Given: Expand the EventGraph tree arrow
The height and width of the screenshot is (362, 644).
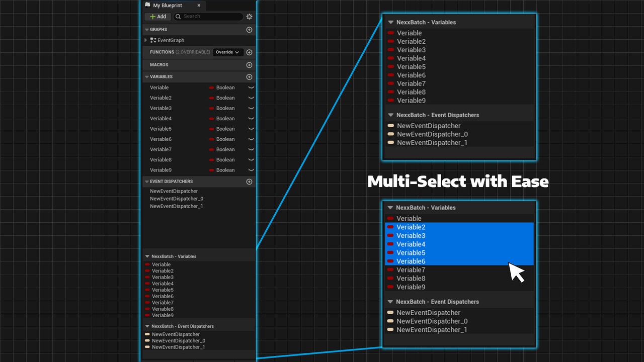Looking at the screenshot, I should (x=146, y=40).
